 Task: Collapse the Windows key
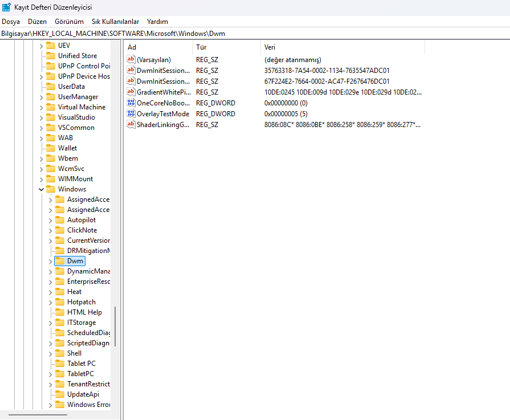41,189
